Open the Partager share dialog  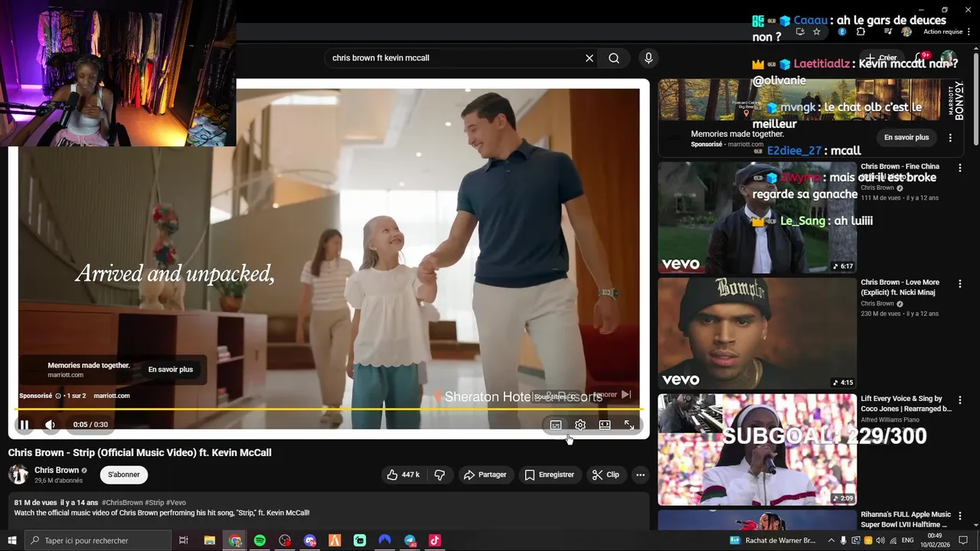pyautogui.click(x=485, y=474)
